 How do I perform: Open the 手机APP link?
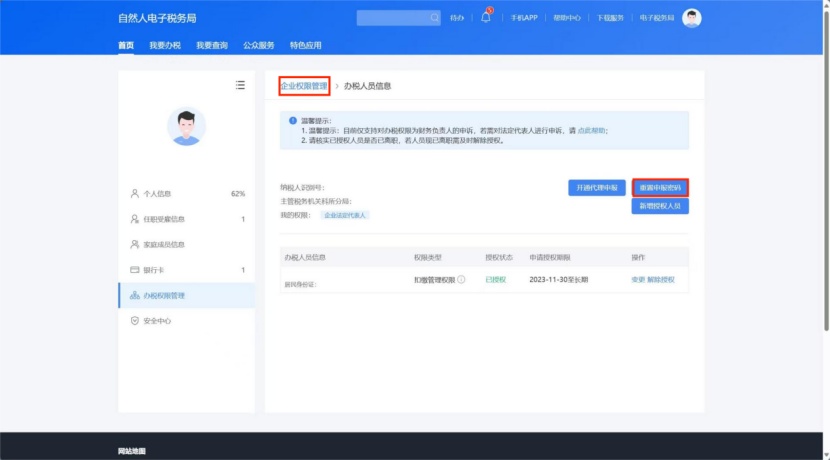pyautogui.click(x=524, y=18)
